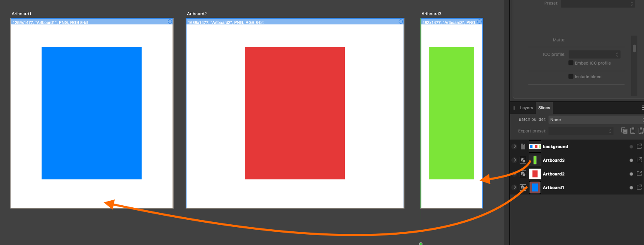Export the background slice with its export icon
The height and width of the screenshot is (245, 644).
pos(639,147)
